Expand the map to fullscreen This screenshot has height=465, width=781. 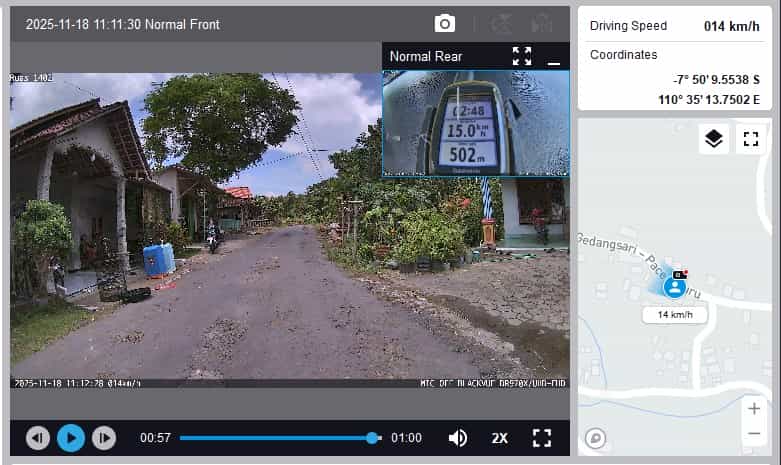pos(750,139)
